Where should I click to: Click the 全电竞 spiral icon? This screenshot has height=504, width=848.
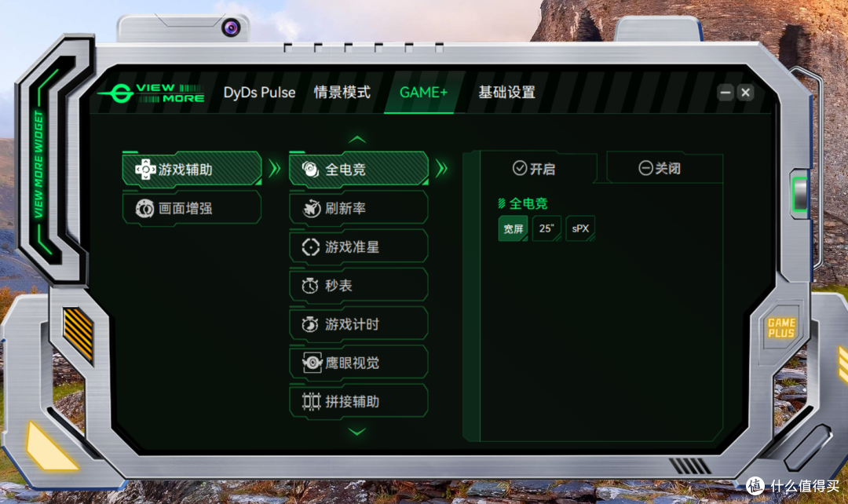pyautogui.click(x=310, y=170)
